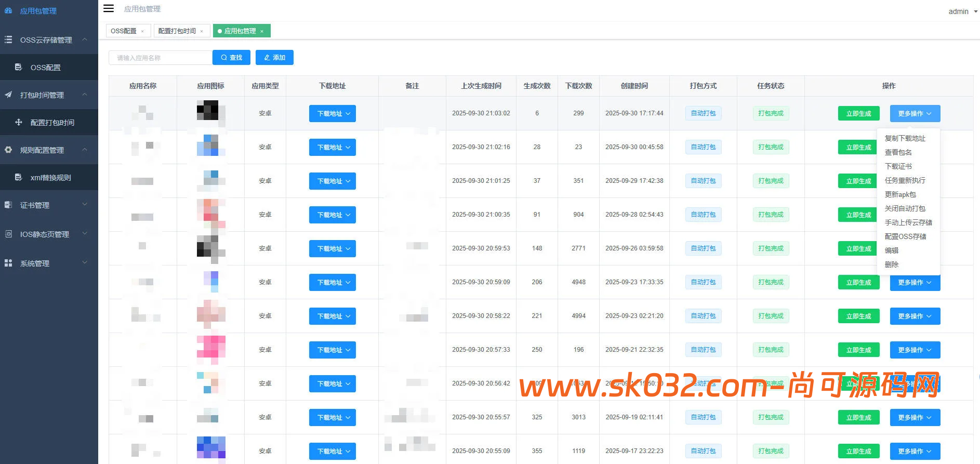Click the IOS静态页管理 sidebar icon
Image resolution: width=980 pixels, height=464 pixels.
tap(8, 234)
